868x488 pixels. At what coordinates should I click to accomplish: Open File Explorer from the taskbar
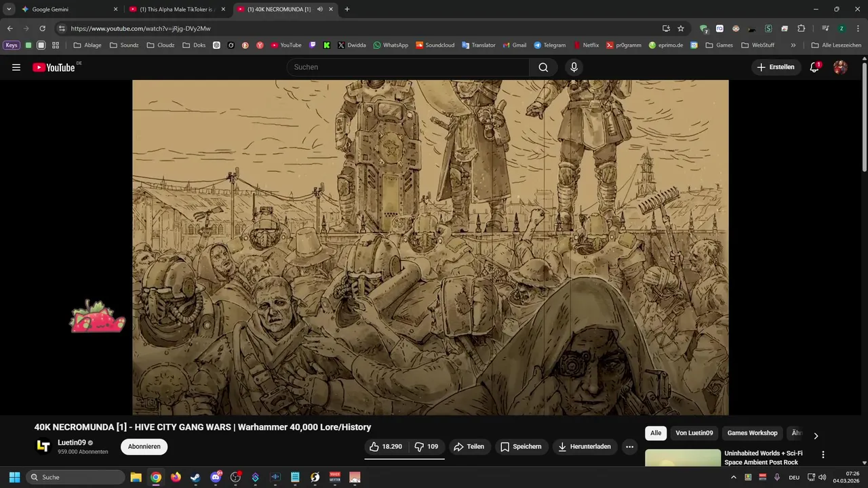[x=136, y=477]
